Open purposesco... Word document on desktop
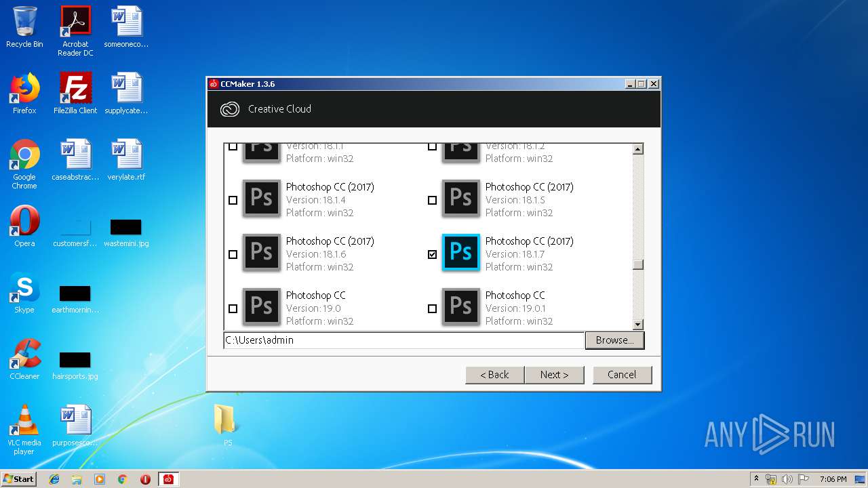Screen dimensions: 868x488 pos(75,426)
